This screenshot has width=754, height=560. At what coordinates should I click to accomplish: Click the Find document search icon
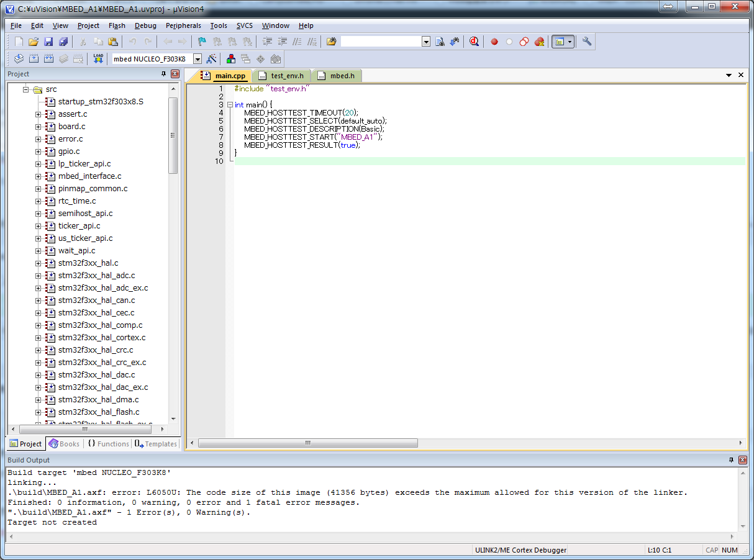pos(440,42)
